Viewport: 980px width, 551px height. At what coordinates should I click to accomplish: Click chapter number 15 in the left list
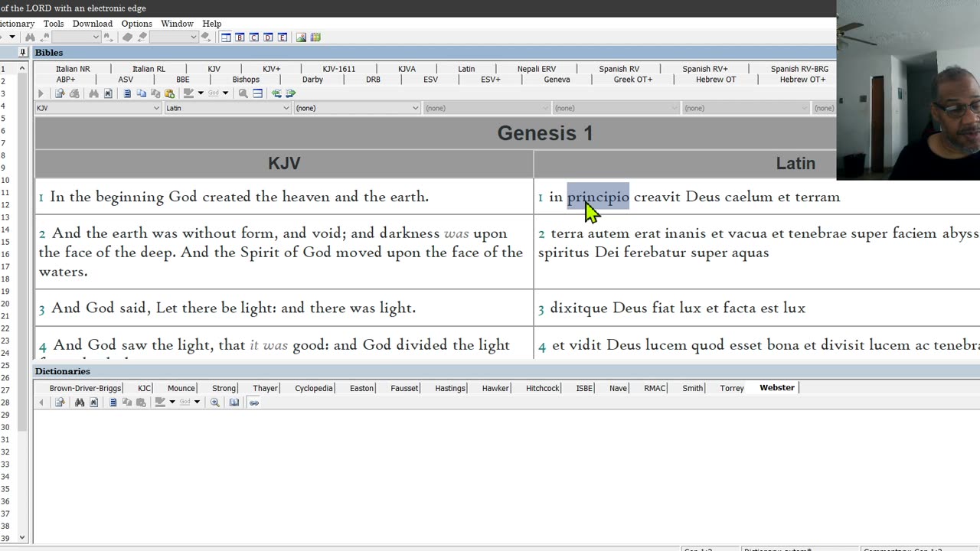point(5,241)
